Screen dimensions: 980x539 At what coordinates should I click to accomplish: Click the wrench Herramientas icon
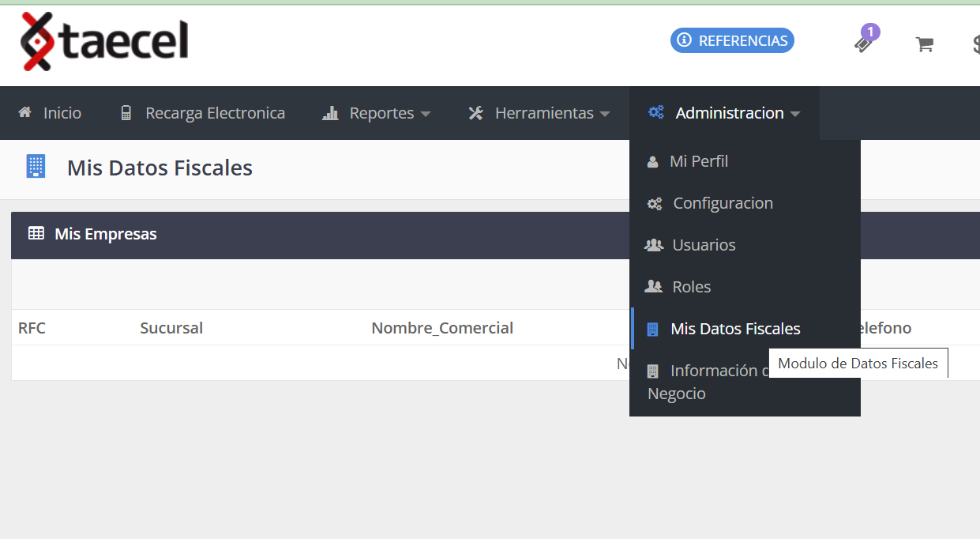[475, 113]
